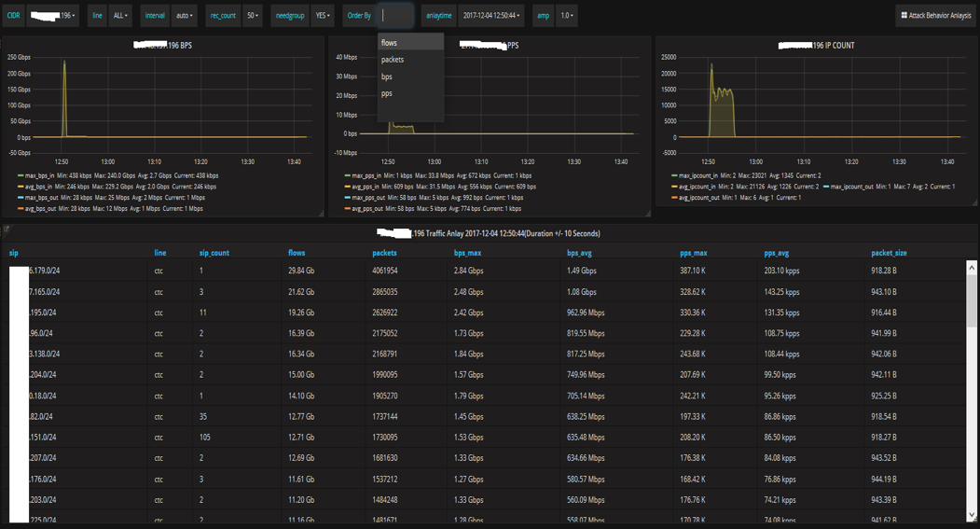Viewport: 980px width, 529px height.
Task: Open the line variable dropdown showing ALL
Action: pyautogui.click(x=120, y=16)
